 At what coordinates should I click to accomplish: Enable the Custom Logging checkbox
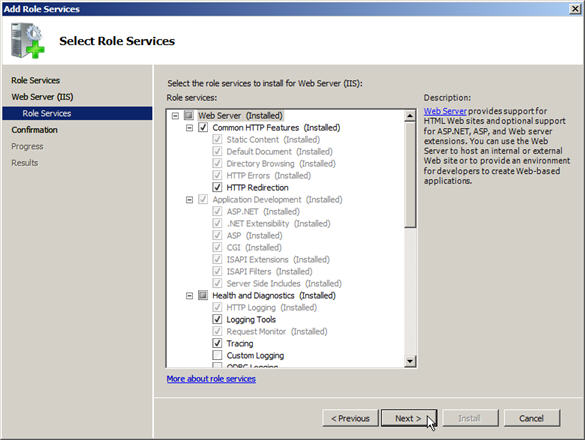pyautogui.click(x=217, y=355)
